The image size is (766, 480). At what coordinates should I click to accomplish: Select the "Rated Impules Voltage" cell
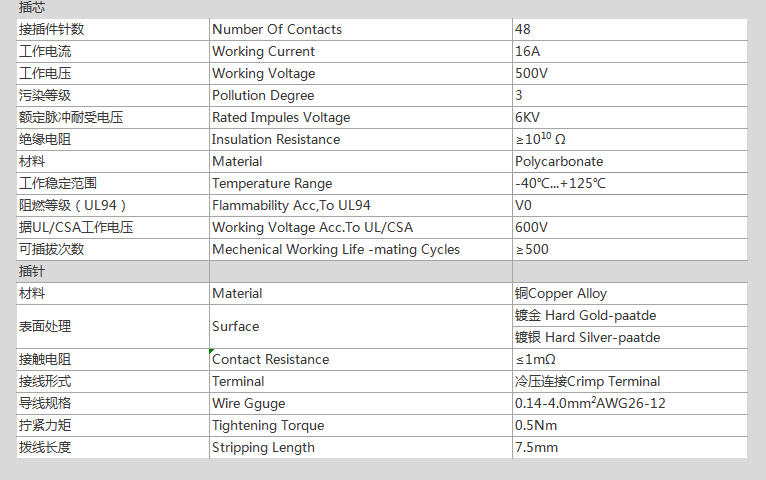[281, 117]
